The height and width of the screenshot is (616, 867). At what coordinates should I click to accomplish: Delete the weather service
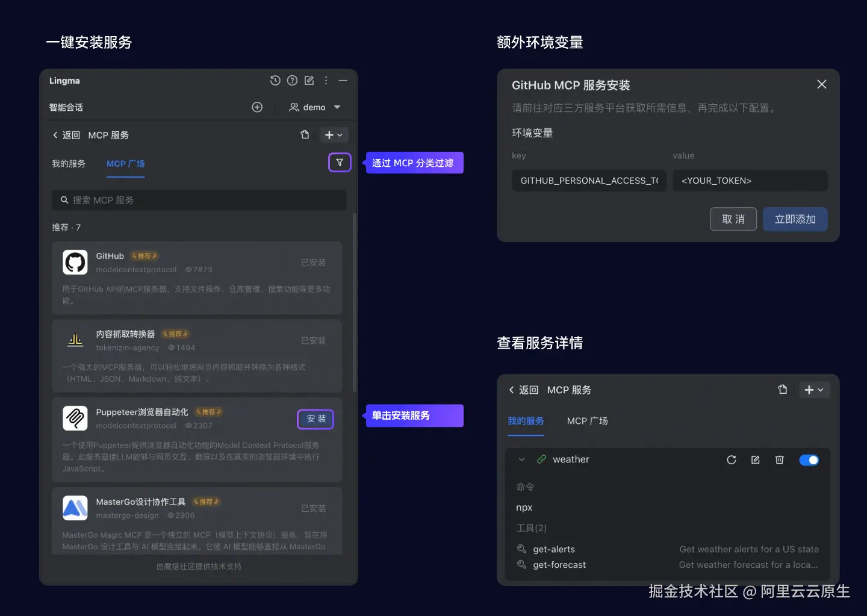pos(780,460)
